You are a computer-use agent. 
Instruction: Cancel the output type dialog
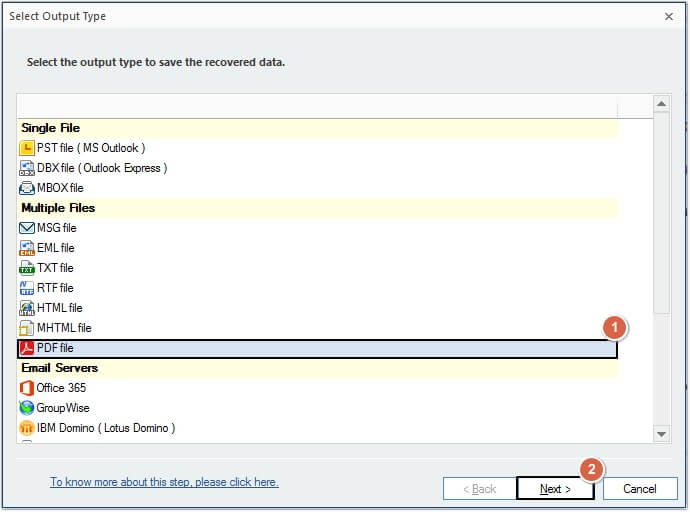(x=640, y=489)
